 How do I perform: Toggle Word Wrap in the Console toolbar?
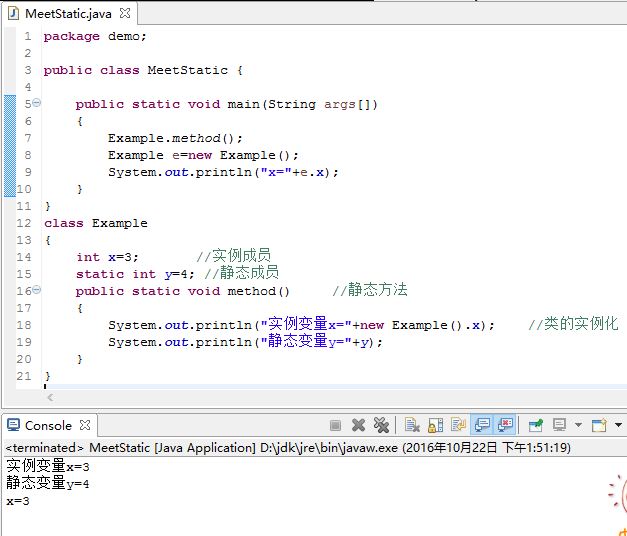[459, 425]
